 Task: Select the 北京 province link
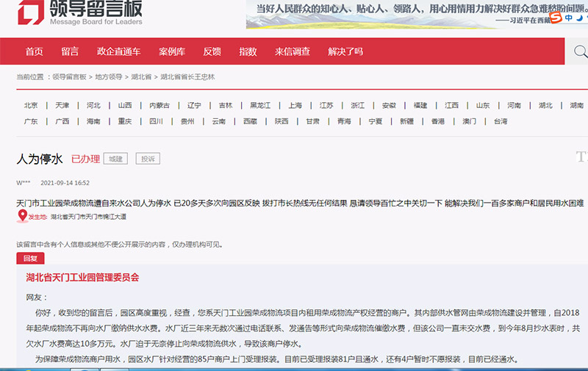coord(31,105)
